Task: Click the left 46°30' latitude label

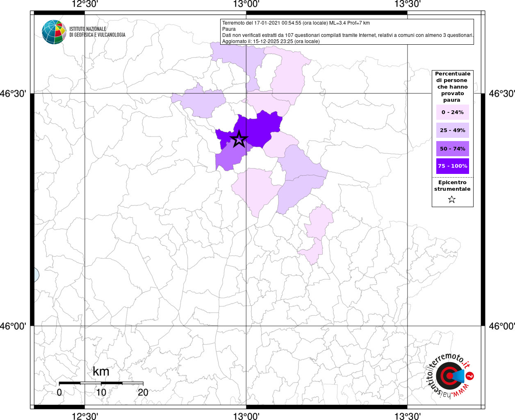Action: tap(13, 94)
